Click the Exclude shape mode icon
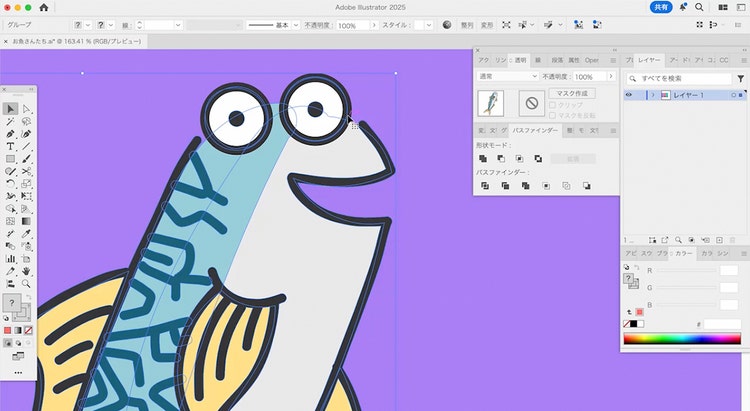Screen dimensions: 750x411 [x=538, y=158]
